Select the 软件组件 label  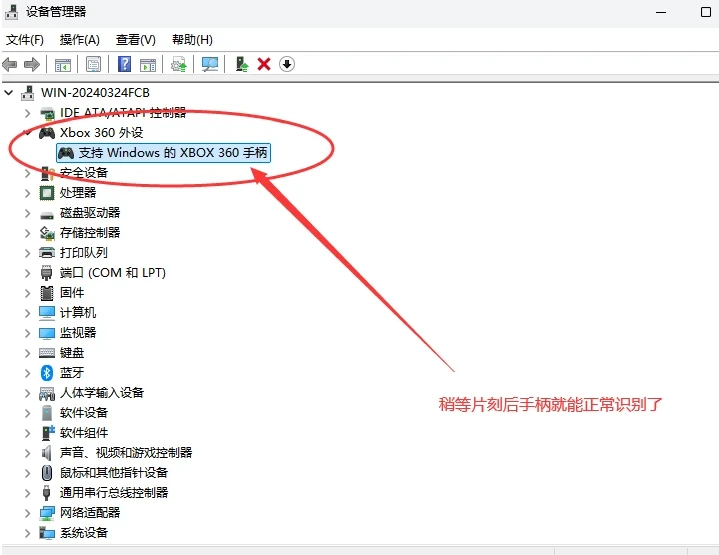[83, 433]
